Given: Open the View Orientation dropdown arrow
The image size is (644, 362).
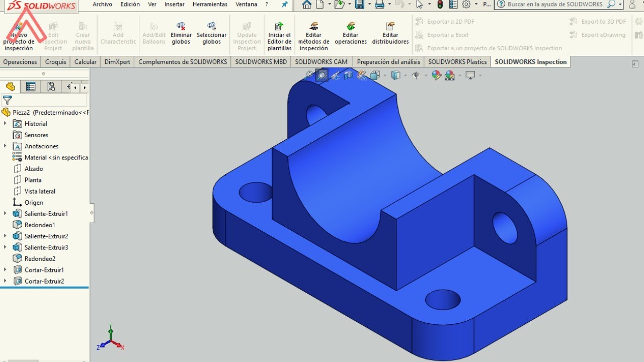Looking at the screenshot, I should (385, 75).
